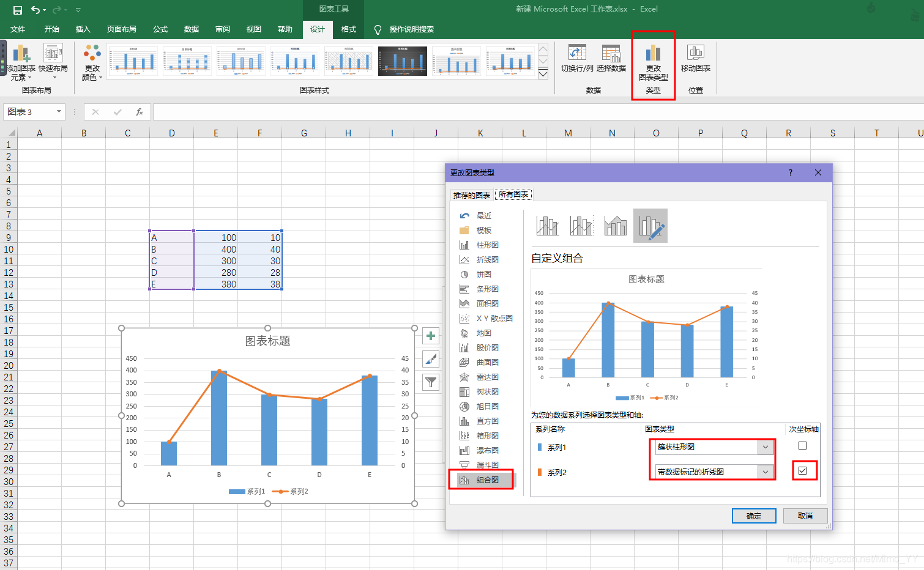Select Waterfall chart category
The height and width of the screenshot is (570, 924).
[x=487, y=451]
